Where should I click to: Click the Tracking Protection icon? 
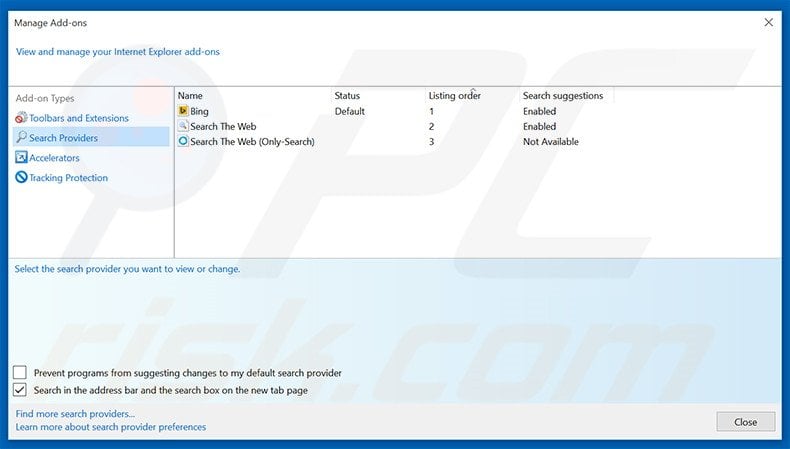pos(21,177)
